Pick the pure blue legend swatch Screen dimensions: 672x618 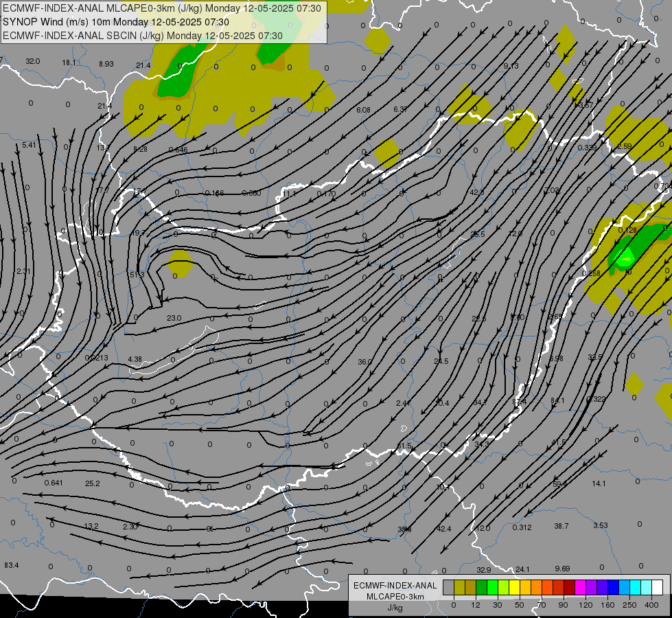click(614, 588)
